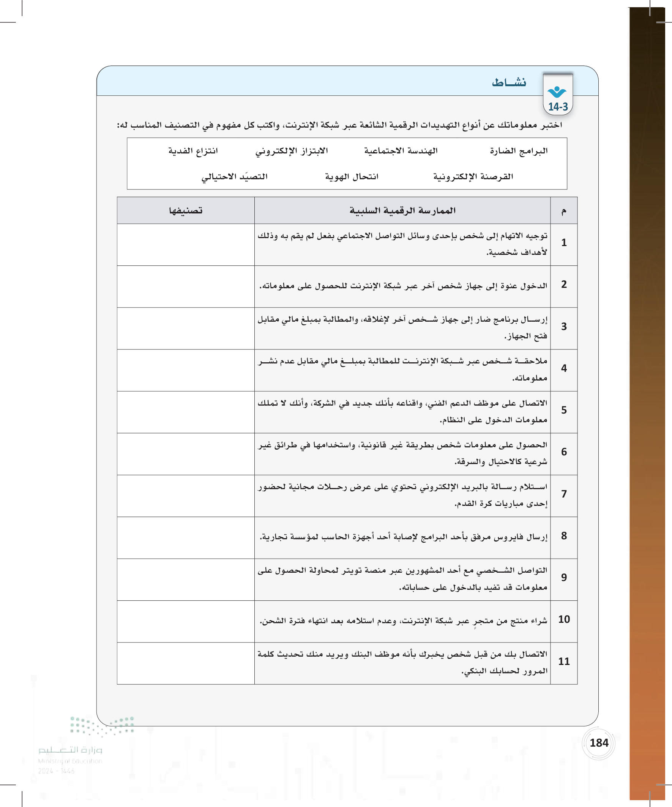
Task: Click the blank classification cell for row 8
Action: tap(186, 537)
